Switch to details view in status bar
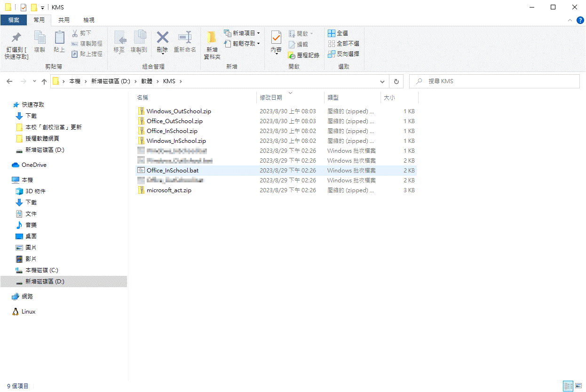 (568, 386)
